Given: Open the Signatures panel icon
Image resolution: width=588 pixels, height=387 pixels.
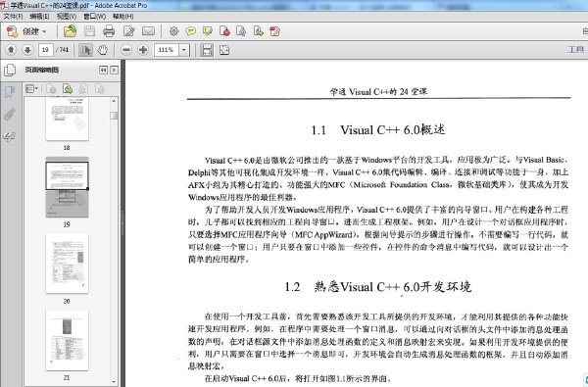Looking at the screenshot, I should pyautogui.click(x=10, y=136).
